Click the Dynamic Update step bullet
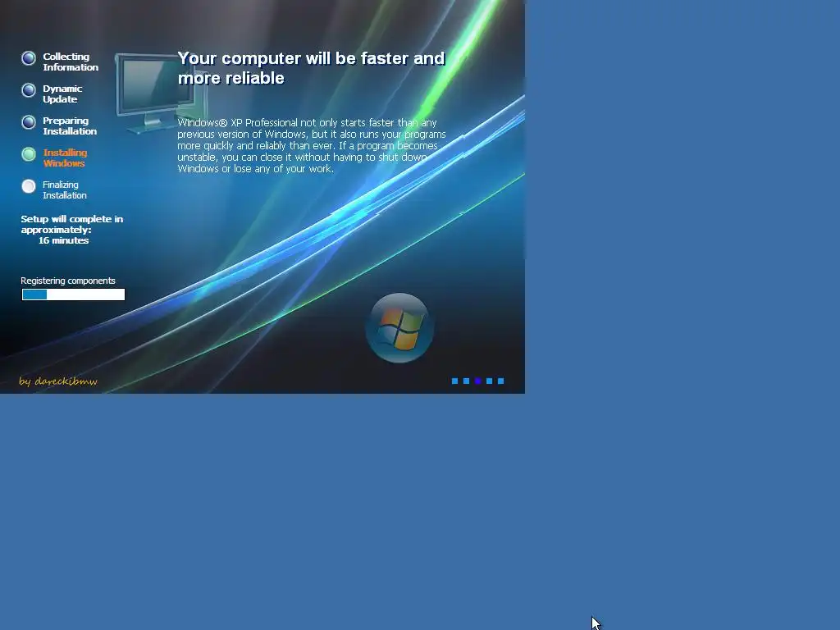Screen dimensions: 840x630 (29, 90)
